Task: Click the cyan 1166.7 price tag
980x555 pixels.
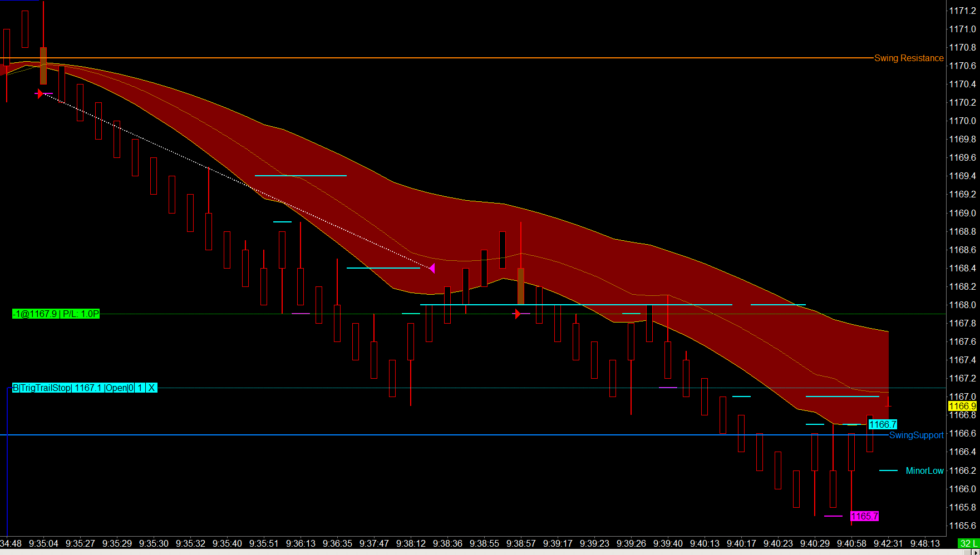Action: [883, 424]
